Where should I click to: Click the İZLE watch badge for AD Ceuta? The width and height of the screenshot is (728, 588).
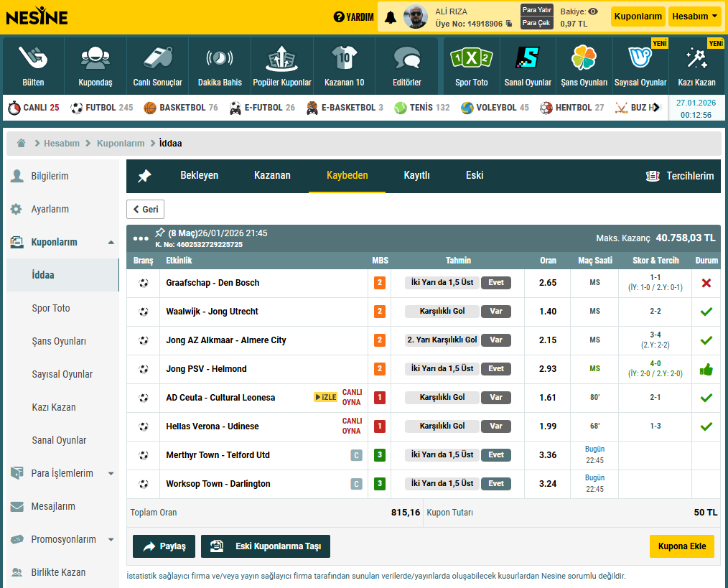click(325, 397)
